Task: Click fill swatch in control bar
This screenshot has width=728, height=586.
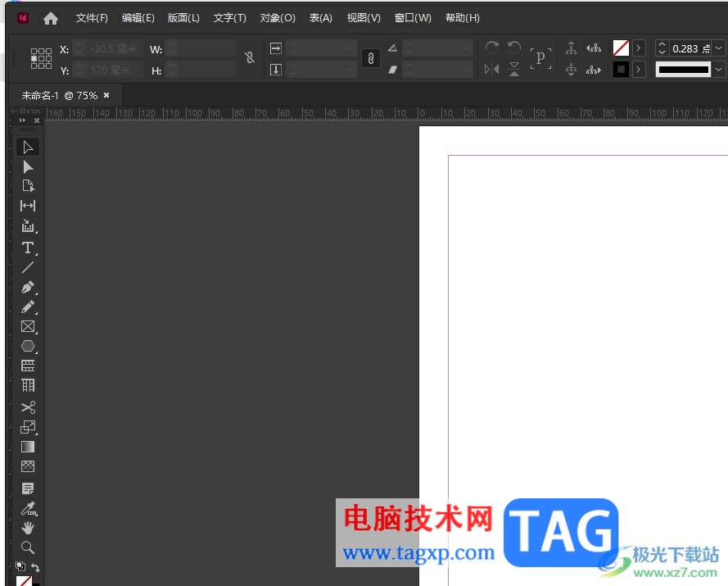Action: pyautogui.click(x=621, y=48)
